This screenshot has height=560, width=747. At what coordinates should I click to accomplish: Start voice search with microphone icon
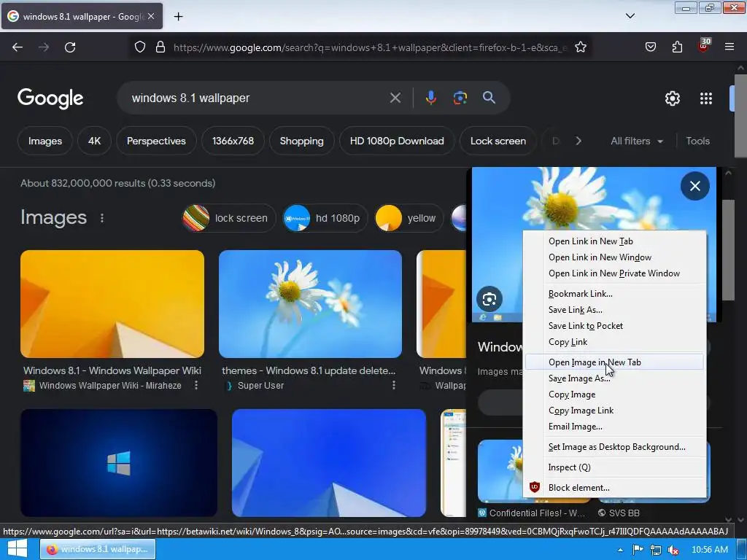430,98
